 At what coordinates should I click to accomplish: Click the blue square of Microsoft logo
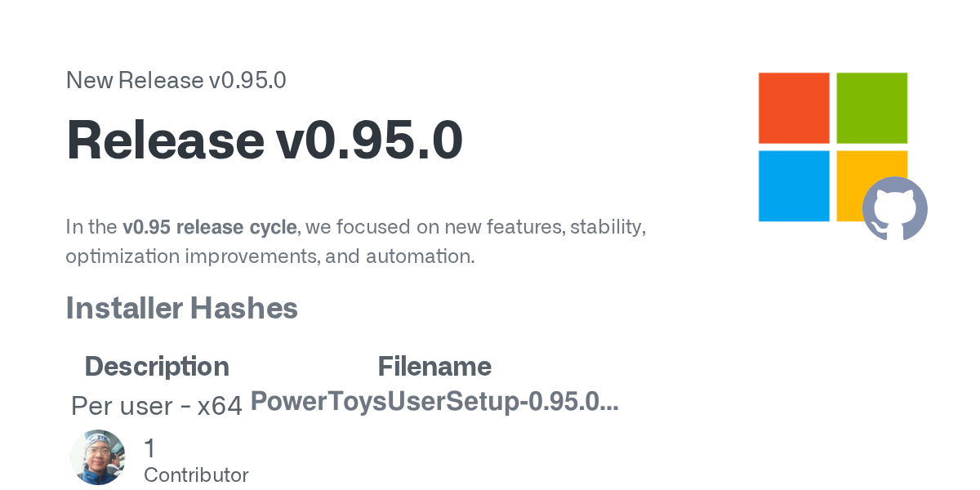(x=794, y=185)
